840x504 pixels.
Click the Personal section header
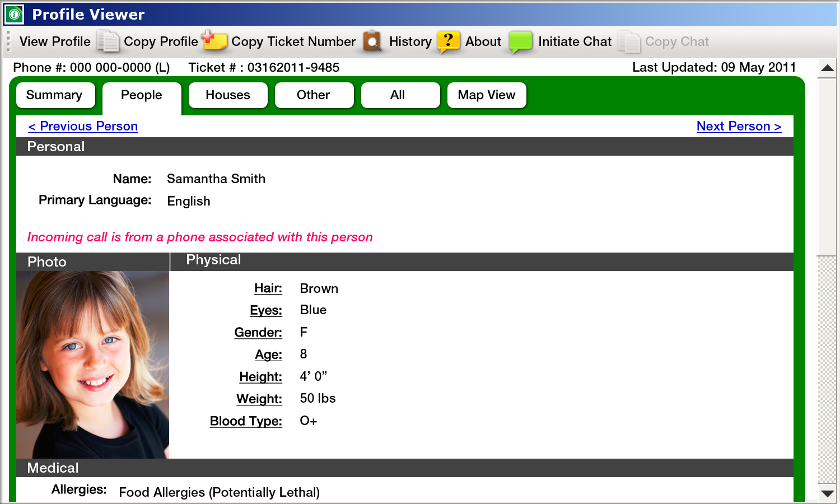pos(405,147)
